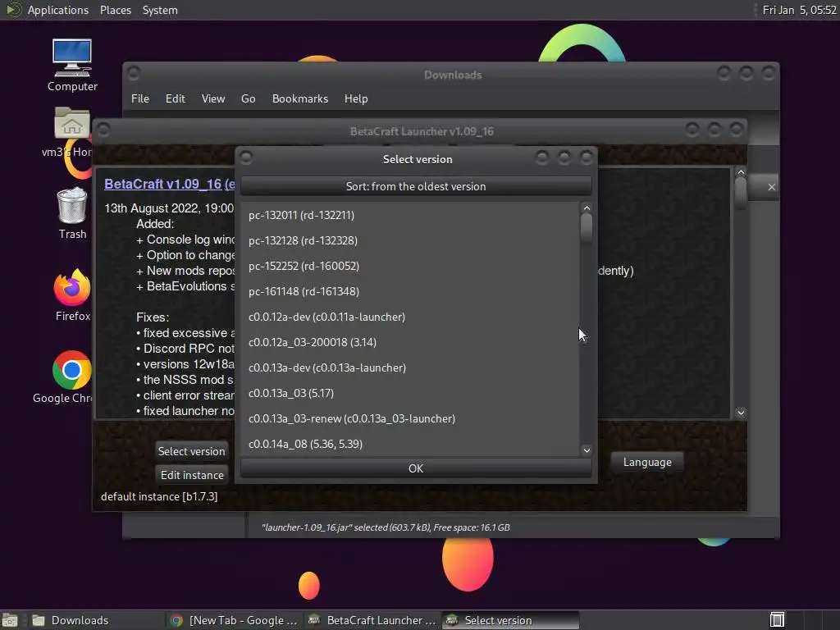Viewport: 840px width, 630px height.
Task: Toggle the sort order button 'from the oldest version'
Action: coord(416,186)
